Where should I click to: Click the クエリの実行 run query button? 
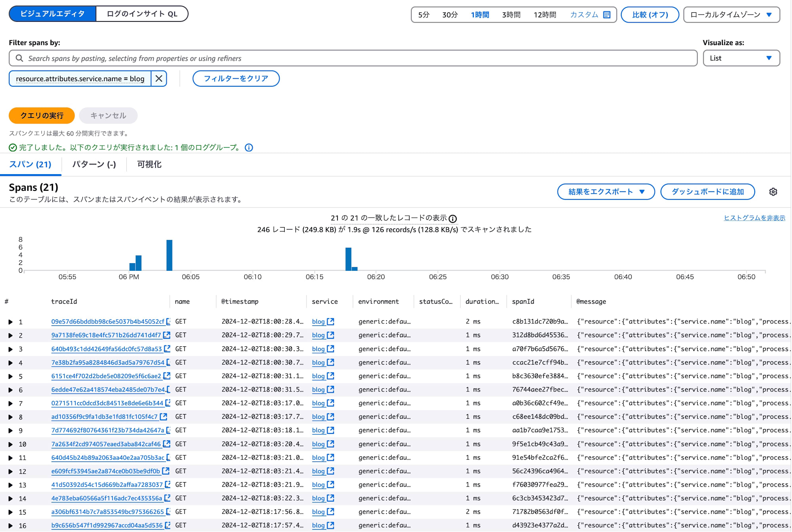[42, 116]
